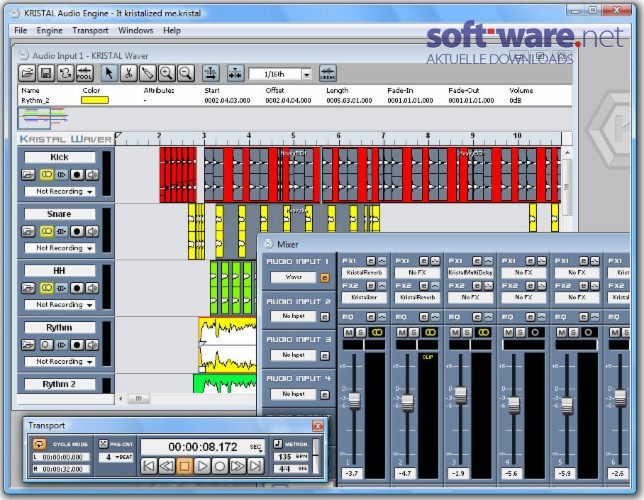Toggle monitor speaker on Rythm track
Viewport: 644px width, 500px height.
click(x=92, y=345)
